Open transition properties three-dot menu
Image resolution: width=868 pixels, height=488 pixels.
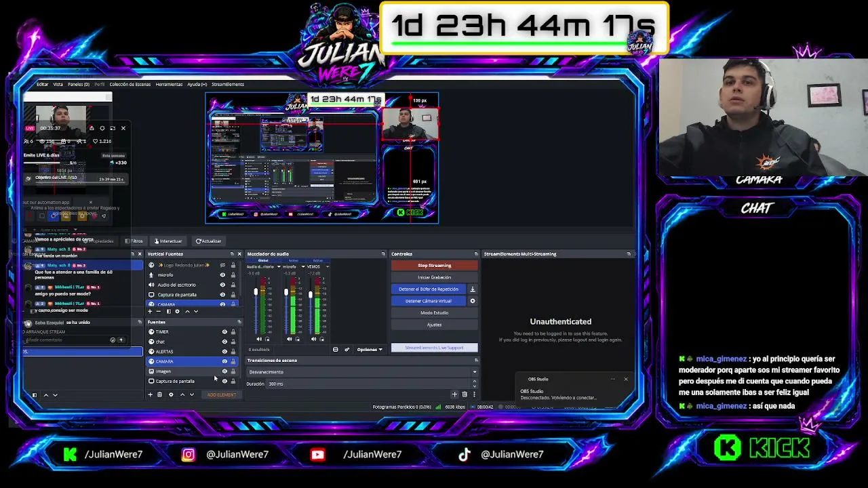point(474,394)
